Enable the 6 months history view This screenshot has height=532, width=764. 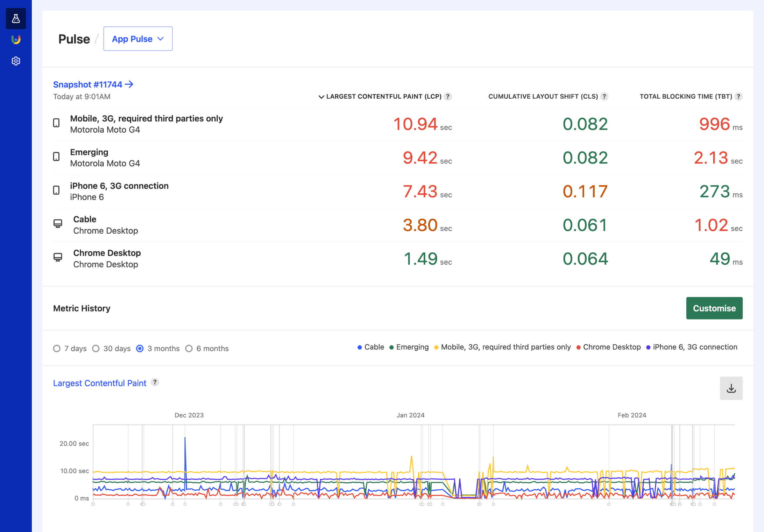point(189,348)
